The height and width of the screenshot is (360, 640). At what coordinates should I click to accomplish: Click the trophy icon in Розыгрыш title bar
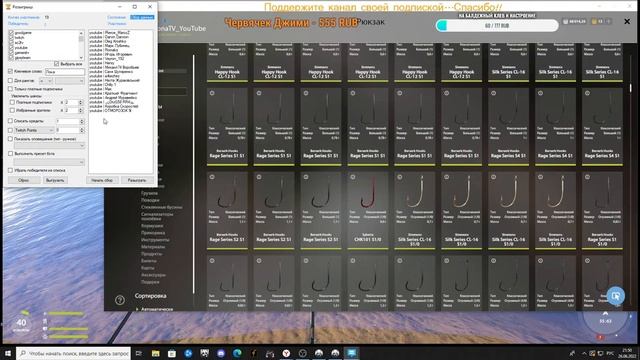pos(8,7)
